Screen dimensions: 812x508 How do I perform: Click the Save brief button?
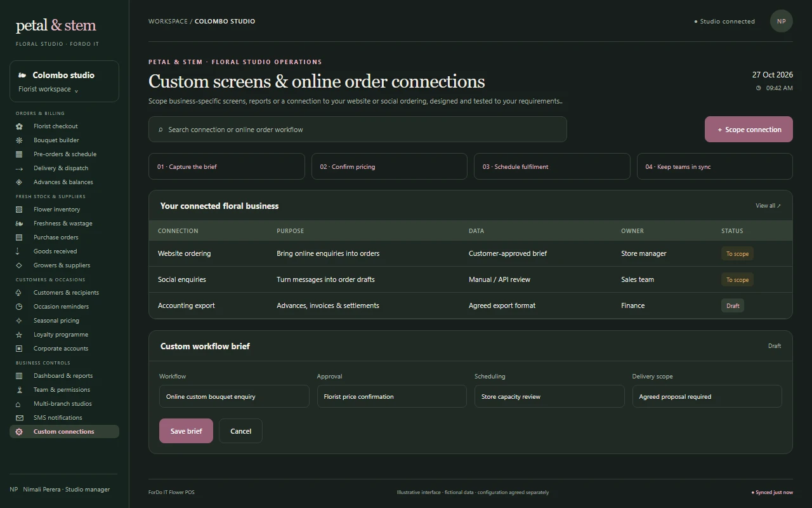(186, 431)
